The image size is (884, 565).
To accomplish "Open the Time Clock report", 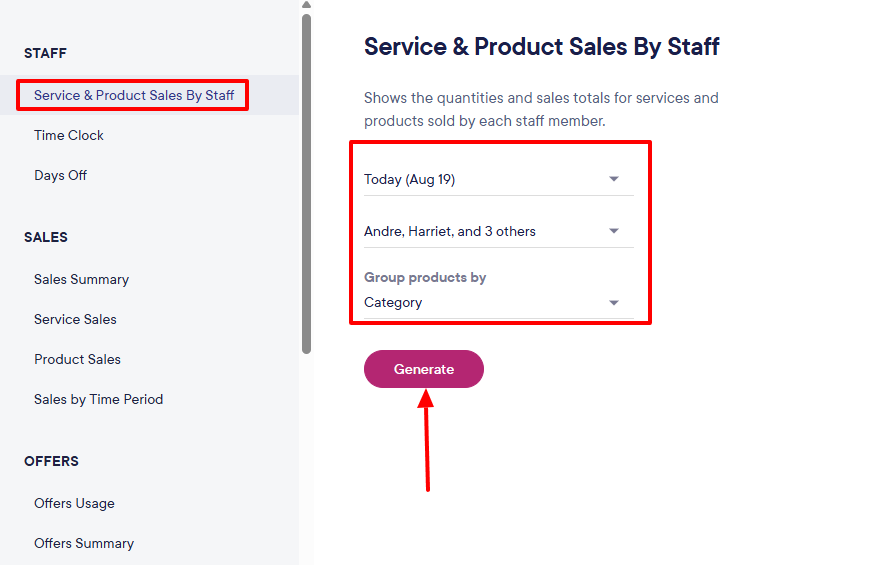I will coord(69,135).
